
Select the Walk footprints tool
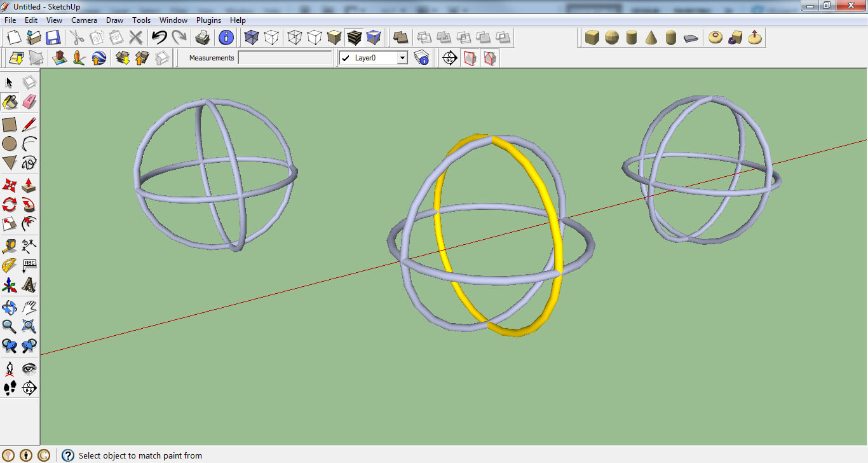point(9,388)
